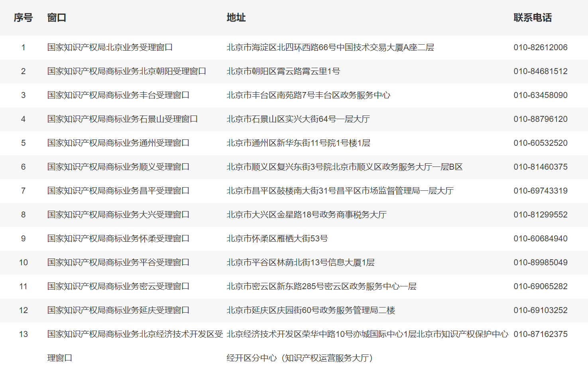Click phone number 010-63458090
This screenshot has height=374, width=588.
point(541,95)
